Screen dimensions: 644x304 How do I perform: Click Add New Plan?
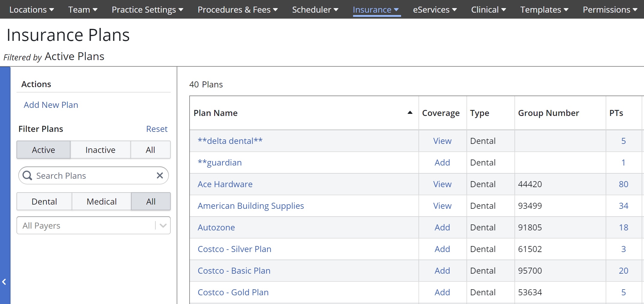(51, 105)
